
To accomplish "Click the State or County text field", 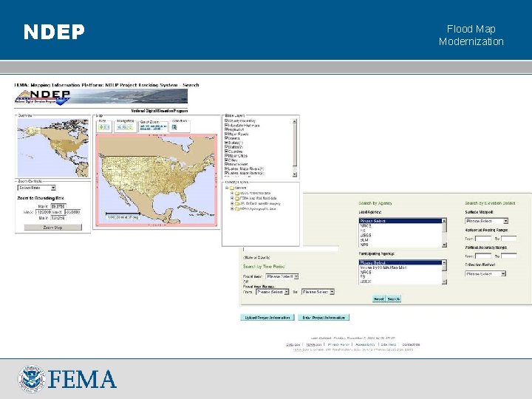I will [291, 250].
